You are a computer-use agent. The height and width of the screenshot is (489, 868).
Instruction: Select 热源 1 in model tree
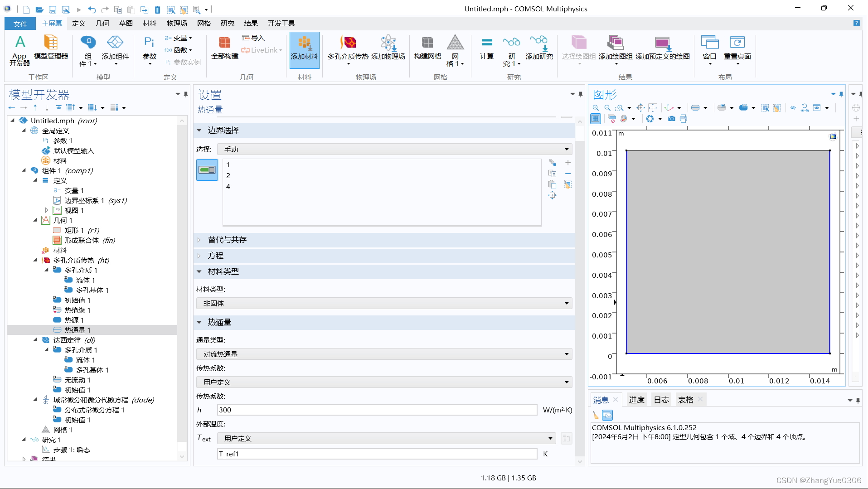click(74, 320)
